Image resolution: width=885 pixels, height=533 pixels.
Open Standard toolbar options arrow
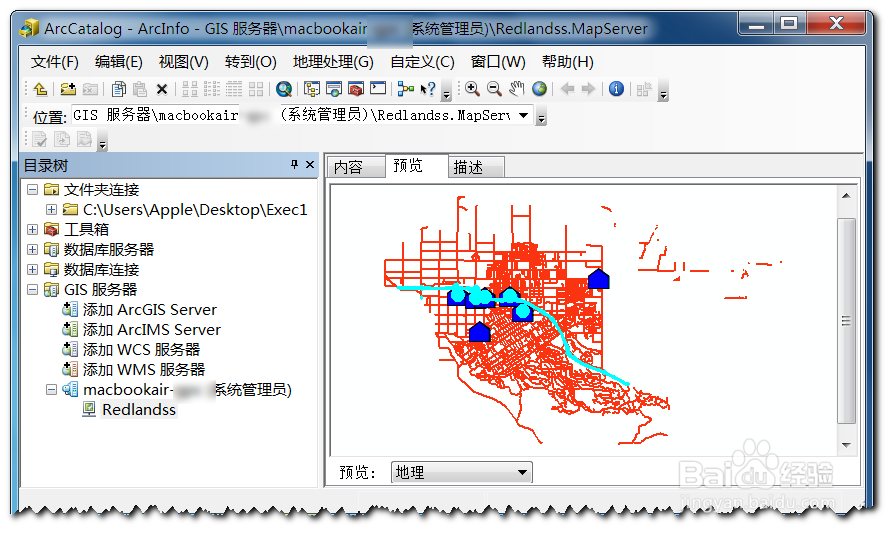click(x=446, y=90)
